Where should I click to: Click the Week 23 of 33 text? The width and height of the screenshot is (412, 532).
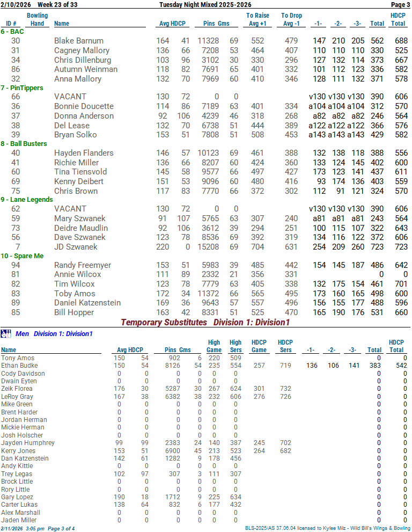click(57, 5)
